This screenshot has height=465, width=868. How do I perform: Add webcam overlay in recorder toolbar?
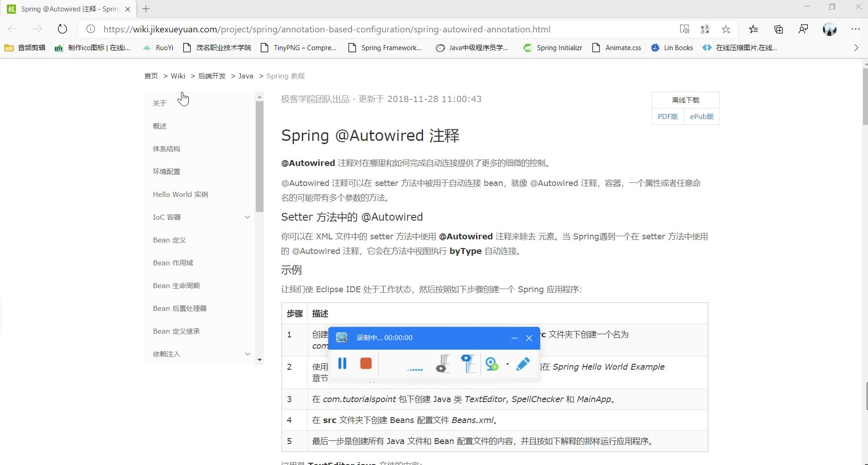[492, 364]
